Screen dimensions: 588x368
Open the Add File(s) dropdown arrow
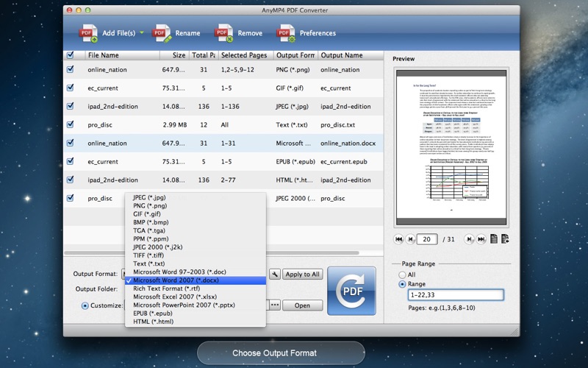coord(142,32)
